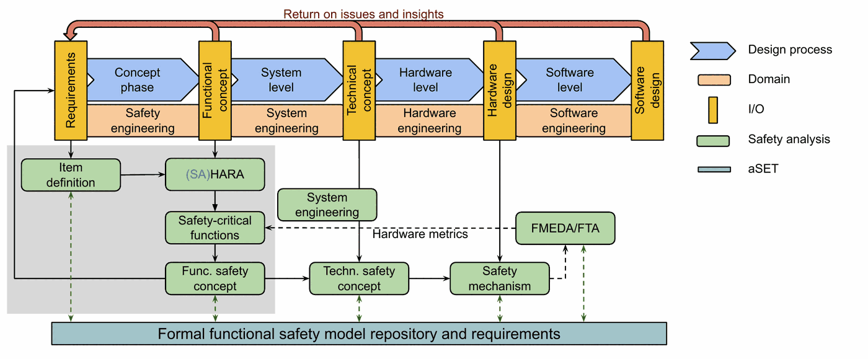Click the Domain legend label
Screen dimensions: 868x359
coord(769,79)
